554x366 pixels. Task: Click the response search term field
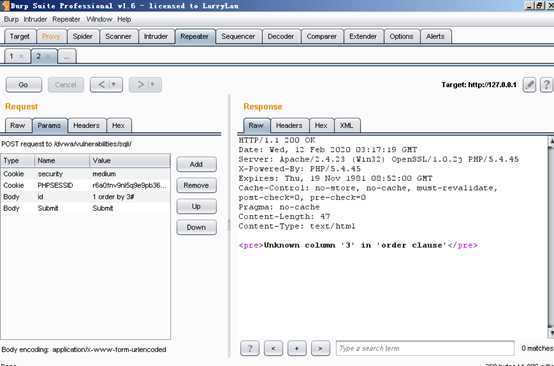click(425, 348)
